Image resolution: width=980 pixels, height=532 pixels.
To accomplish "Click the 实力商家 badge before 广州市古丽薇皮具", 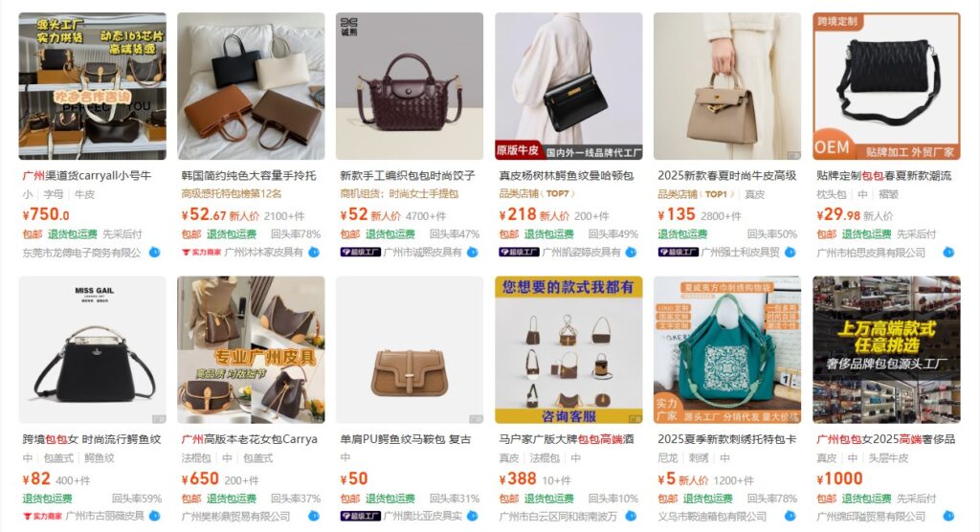I will click(x=42, y=517).
